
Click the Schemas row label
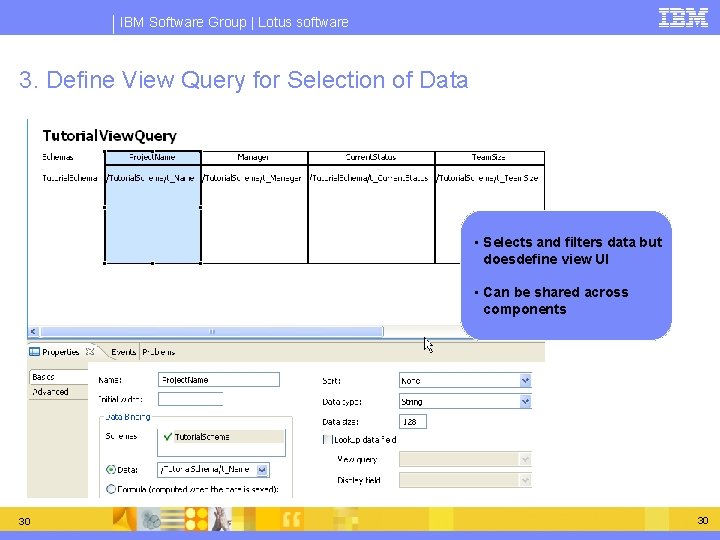[x=58, y=157]
